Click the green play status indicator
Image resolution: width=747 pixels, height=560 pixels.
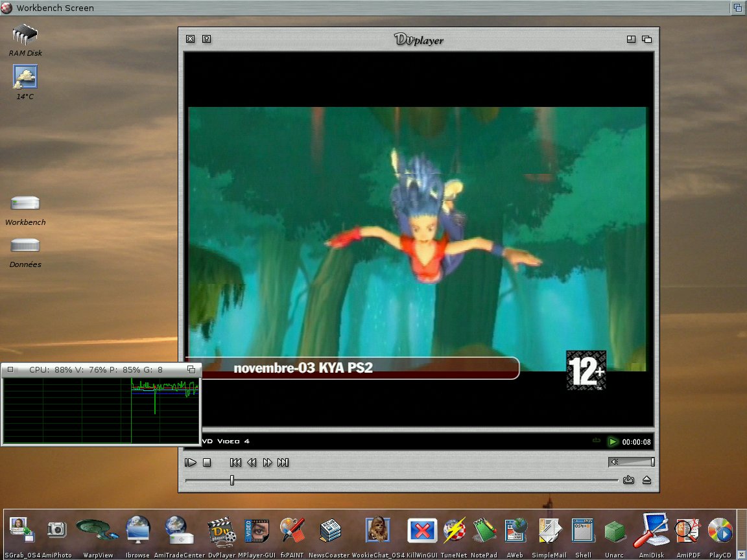pyautogui.click(x=613, y=441)
